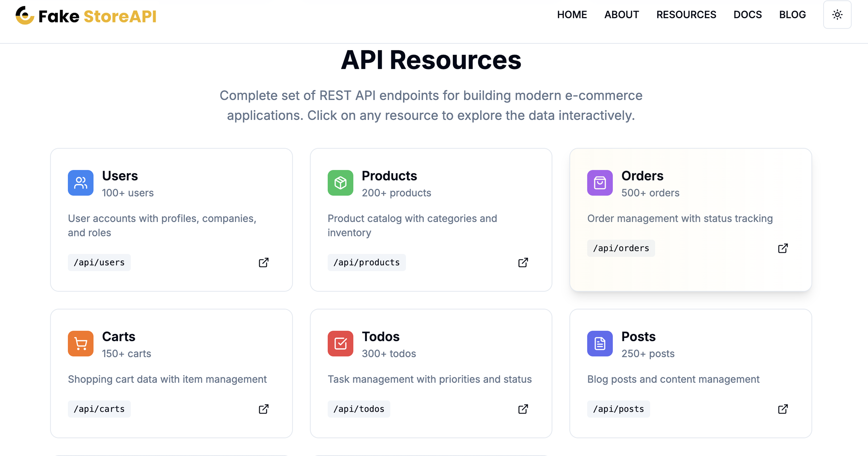Click the Fake StoreAPI logo

[x=86, y=16]
